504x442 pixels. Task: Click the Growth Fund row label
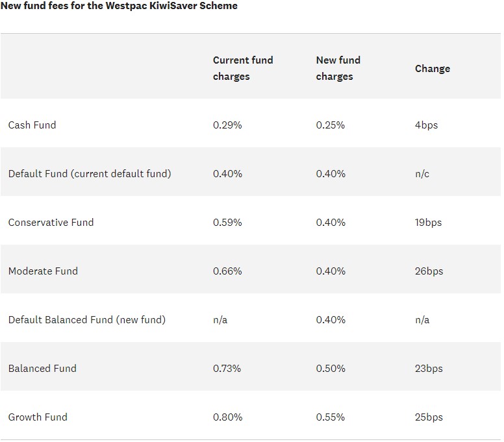point(38,417)
